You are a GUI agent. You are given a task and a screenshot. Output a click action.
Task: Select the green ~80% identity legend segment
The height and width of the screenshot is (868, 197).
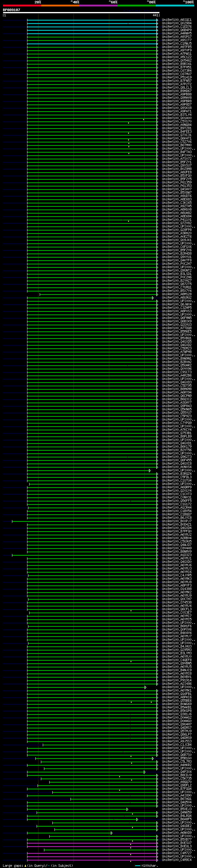(137, 6)
